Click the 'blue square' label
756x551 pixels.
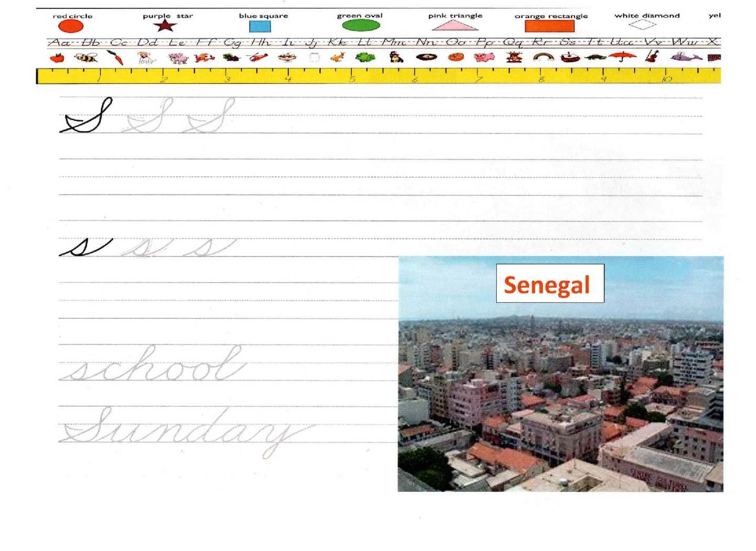(x=264, y=16)
